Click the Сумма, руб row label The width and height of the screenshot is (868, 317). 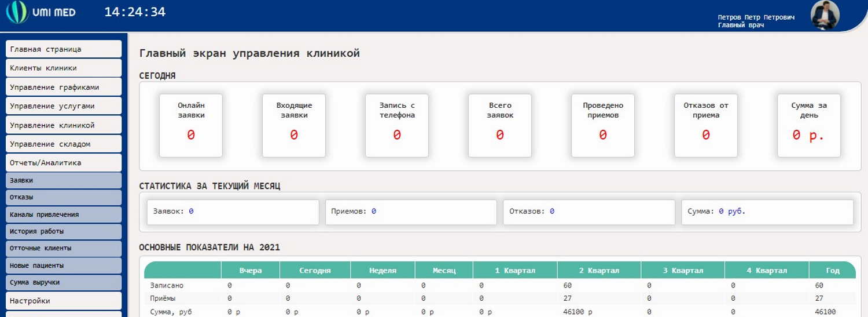[x=171, y=312]
